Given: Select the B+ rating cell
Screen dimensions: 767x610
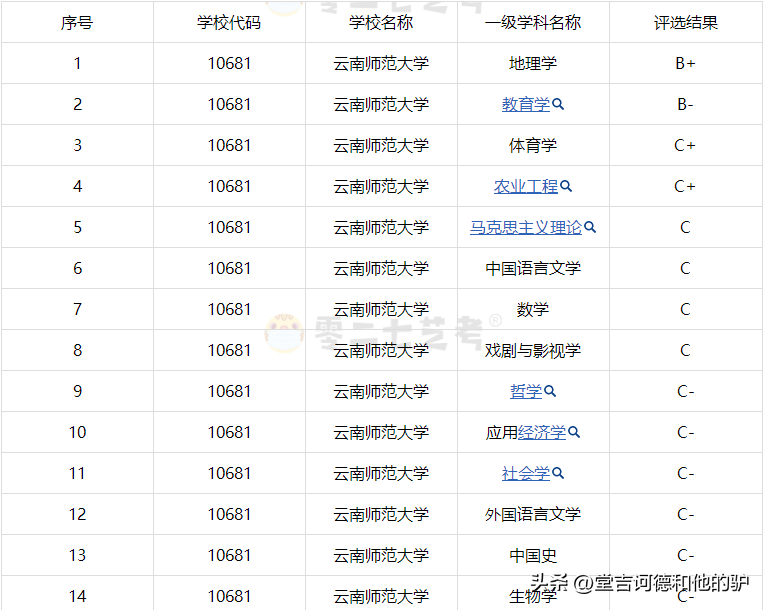Looking at the screenshot, I should point(685,64).
